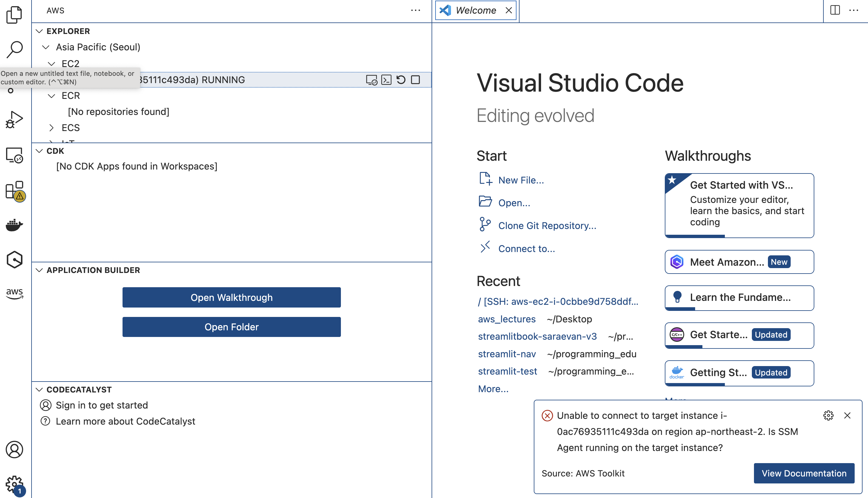Click More... under Recent
This screenshot has width=868, height=498.
pos(493,389)
